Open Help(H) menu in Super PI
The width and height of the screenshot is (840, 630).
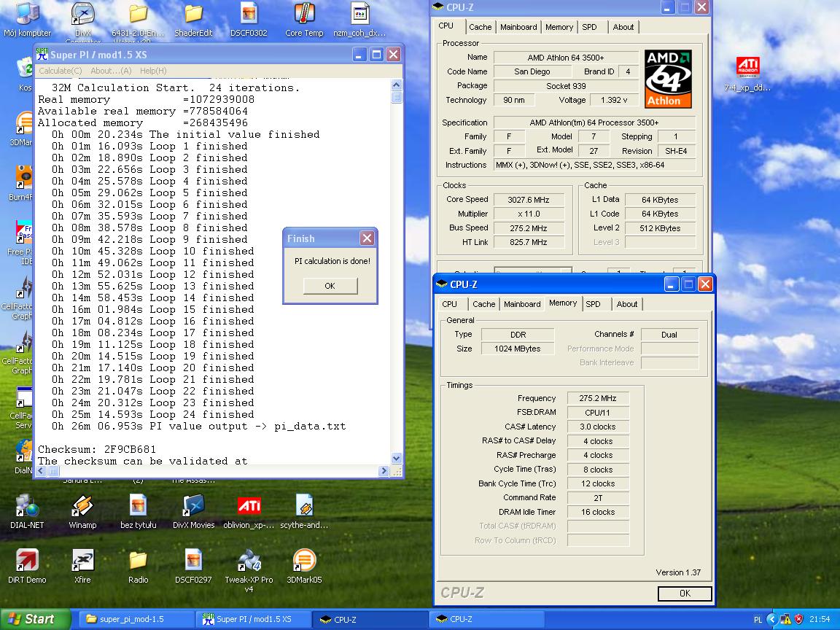coord(153,71)
